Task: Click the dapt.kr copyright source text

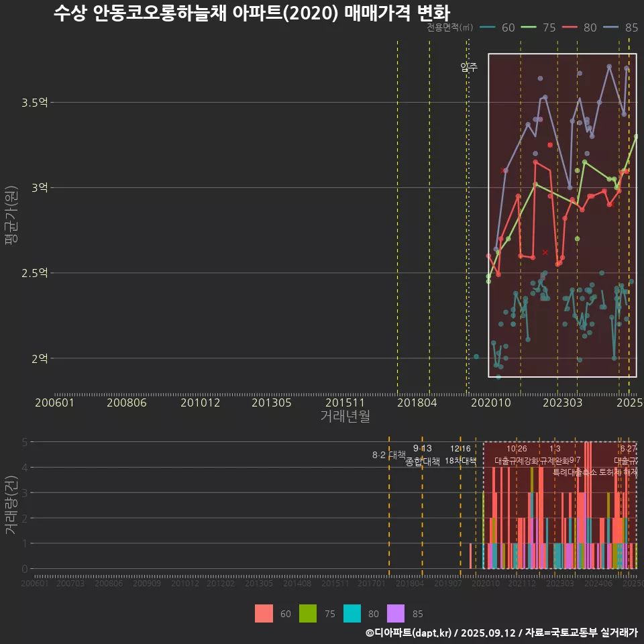Action: tap(502, 633)
